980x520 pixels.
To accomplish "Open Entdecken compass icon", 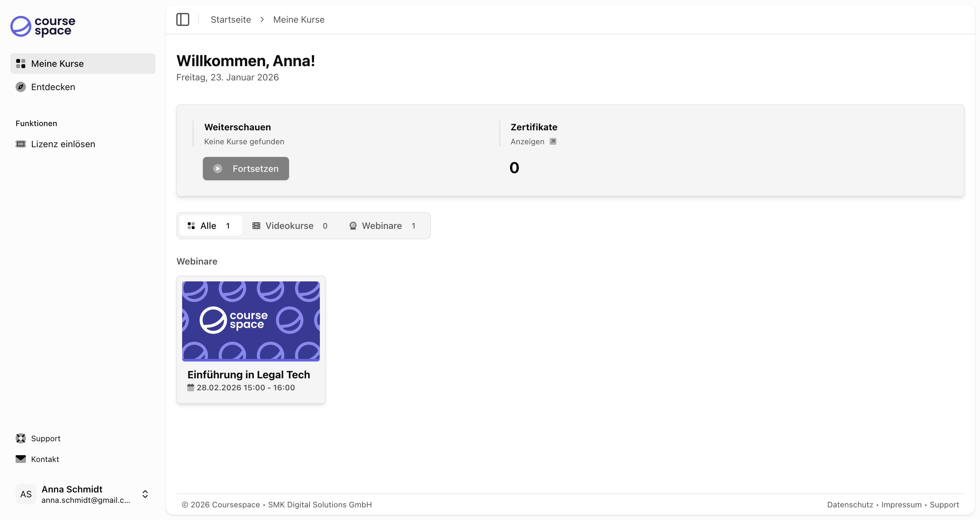I will [20, 87].
